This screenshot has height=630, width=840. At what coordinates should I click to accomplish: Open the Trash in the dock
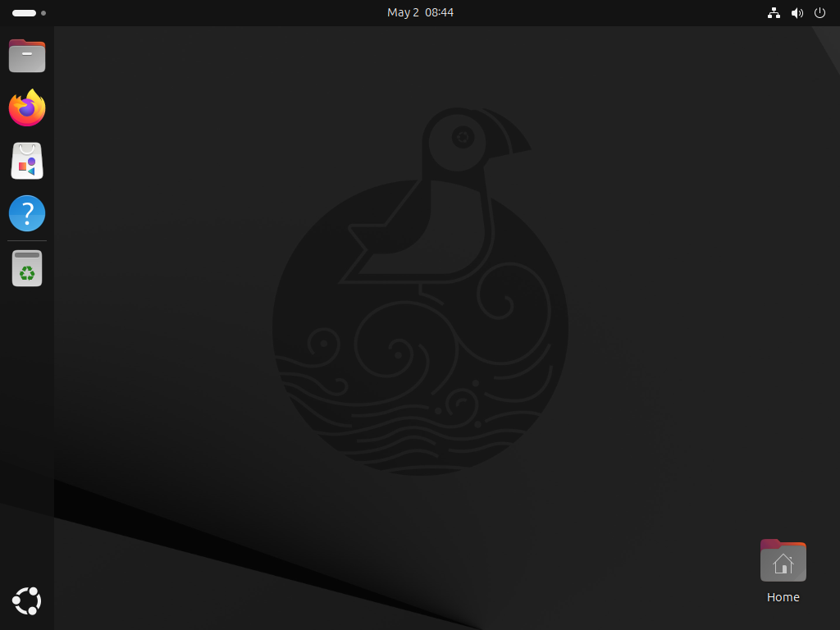coord(27,268)
